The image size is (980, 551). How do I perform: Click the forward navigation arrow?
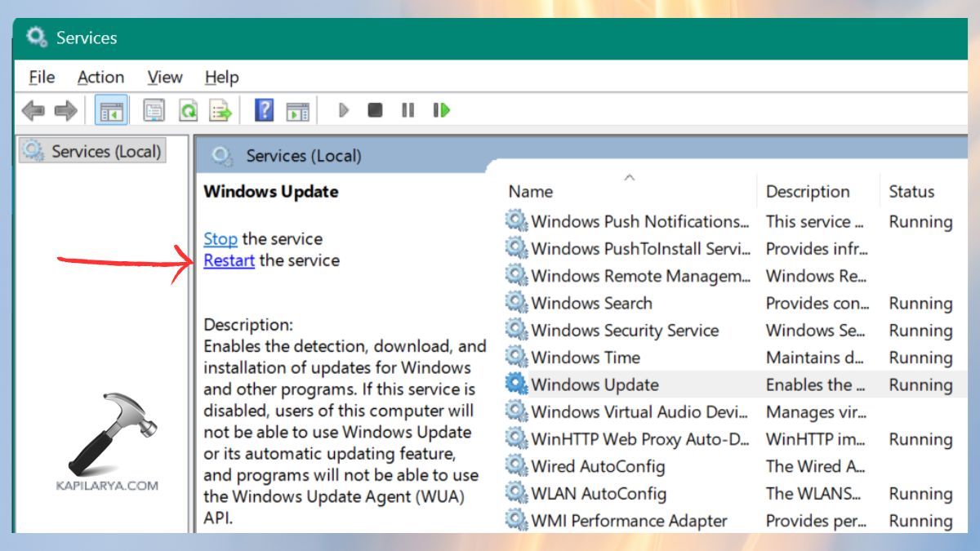64,110
